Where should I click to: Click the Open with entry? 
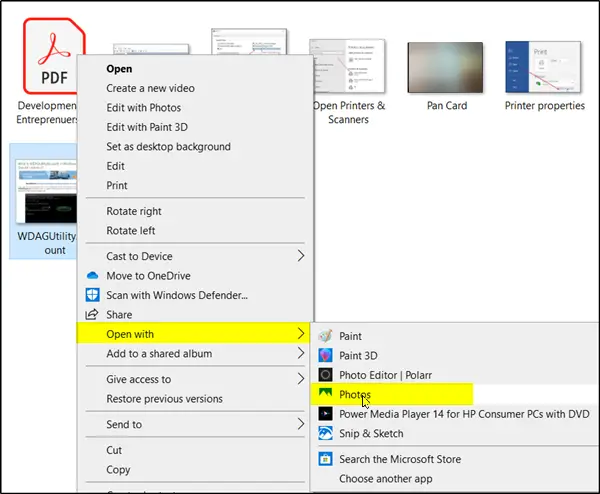193,334
